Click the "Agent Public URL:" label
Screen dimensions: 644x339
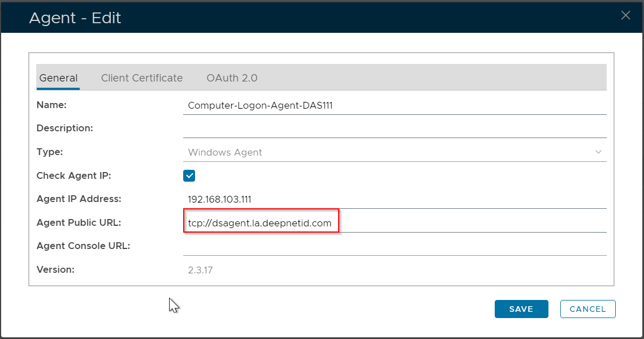[x=79, y=222]
